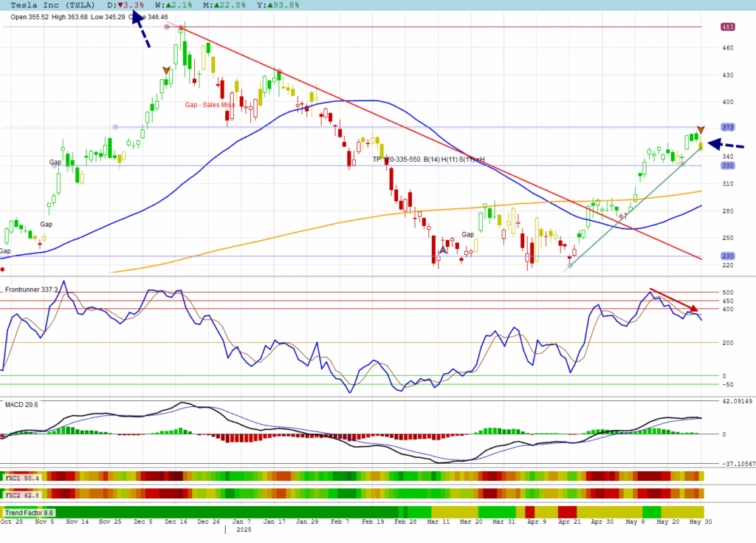Click the Gap label beside the 330 line
The width and height of the screenshot is (756, 543).
pos(55,163)
